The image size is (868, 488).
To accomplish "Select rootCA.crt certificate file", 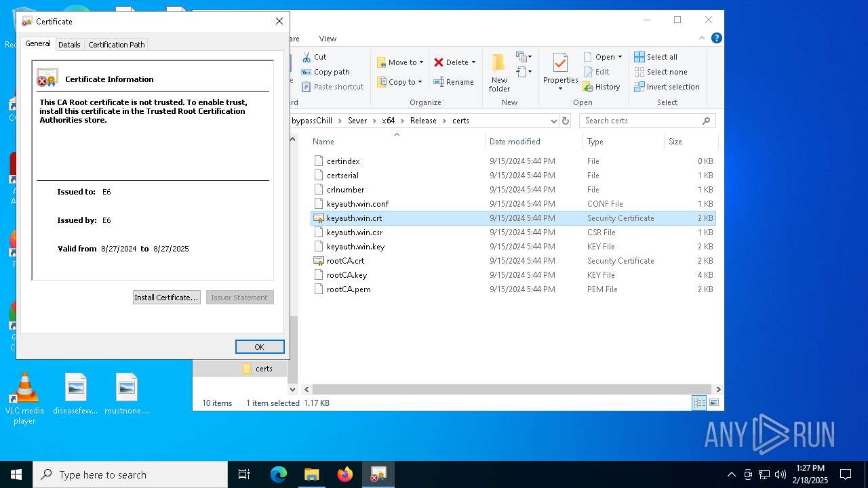I will 513,261.
